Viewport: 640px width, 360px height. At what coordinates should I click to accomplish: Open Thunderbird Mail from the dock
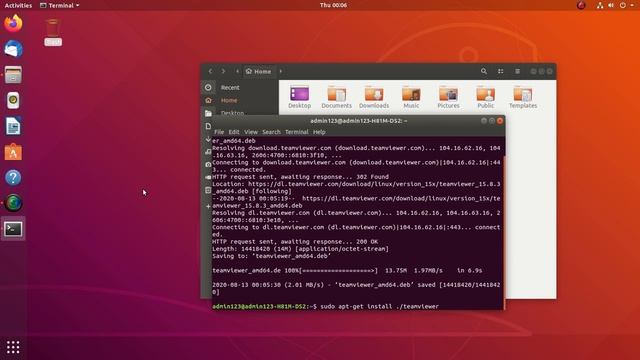coord(13,49)
